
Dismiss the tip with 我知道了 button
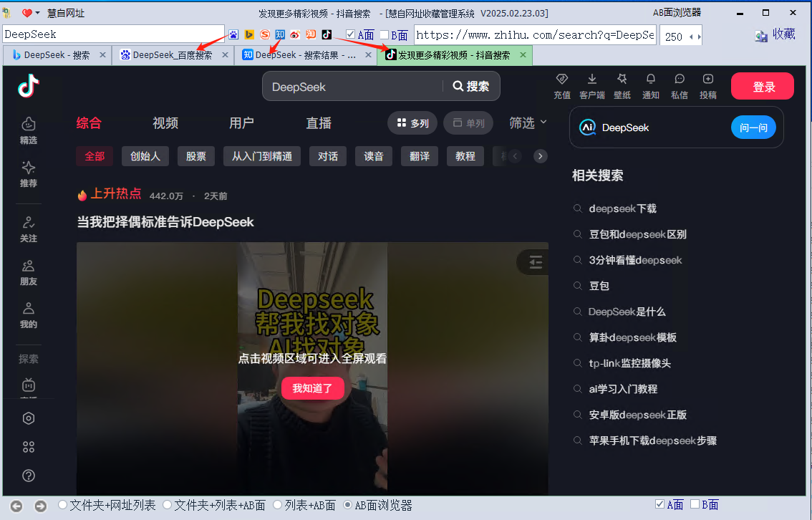312,388
